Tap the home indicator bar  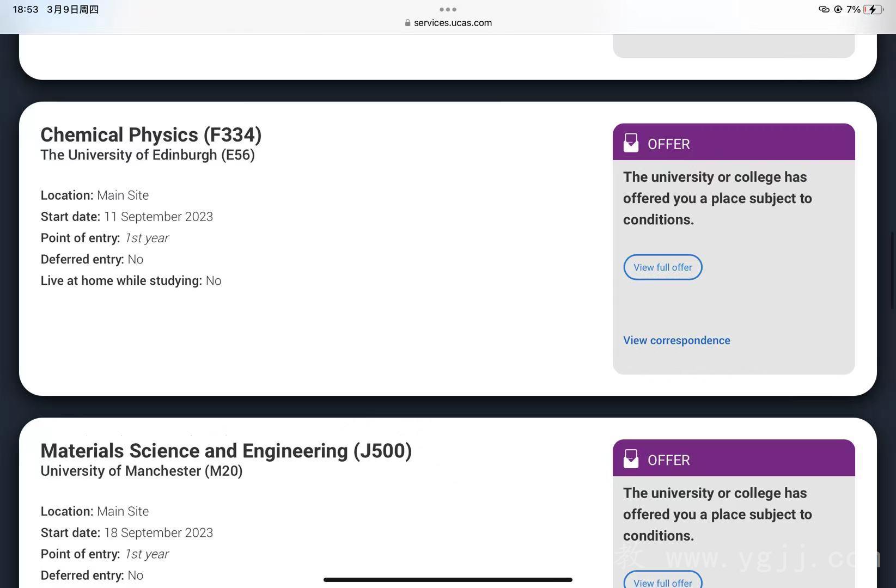(x=448, y=580)
